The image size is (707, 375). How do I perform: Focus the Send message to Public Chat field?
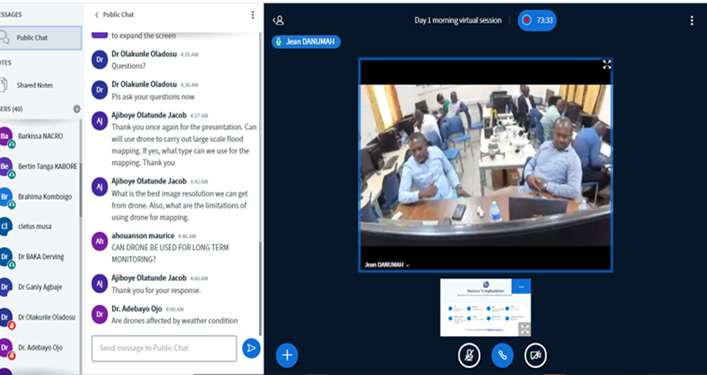pyautogui.click(x=164, y=348)
